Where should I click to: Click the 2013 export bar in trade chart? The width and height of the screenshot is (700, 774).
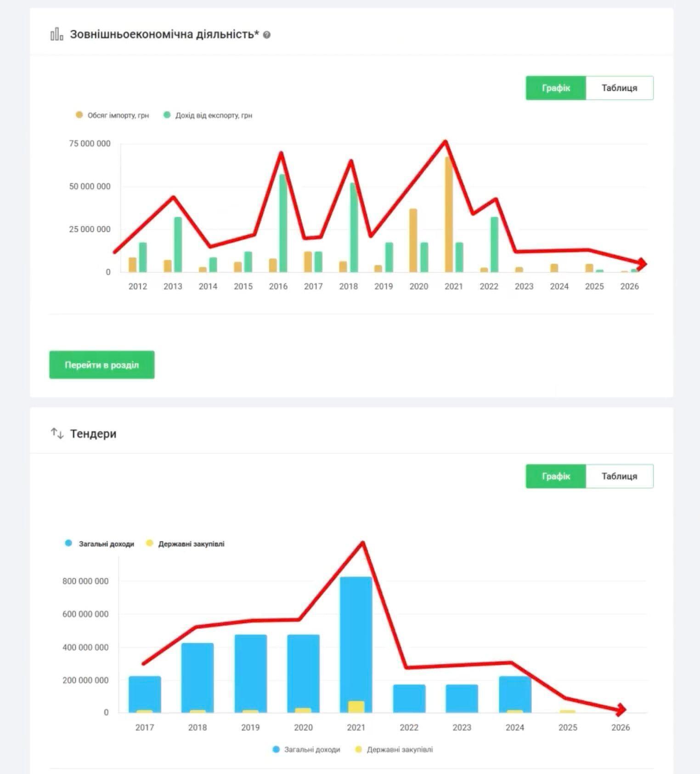tap(178, 245)
